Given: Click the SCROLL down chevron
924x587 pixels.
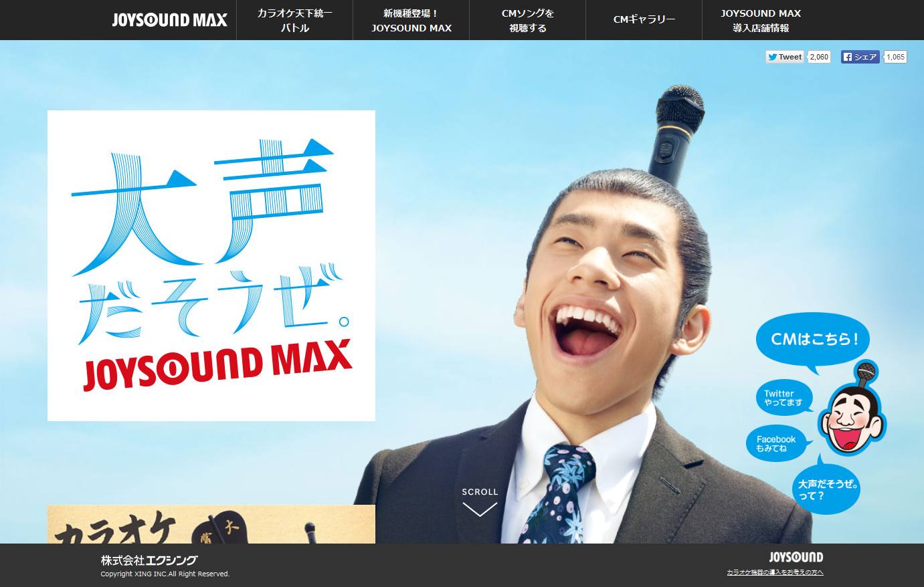Looking at the screenshot, I should pyautogui.click(x=480, y=509).
